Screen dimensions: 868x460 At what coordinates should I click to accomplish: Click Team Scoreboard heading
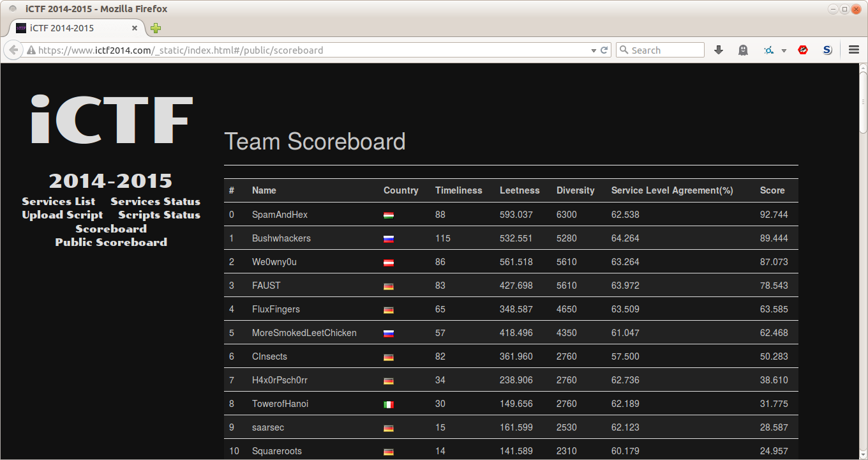pyautogui.click(x=315, y=141)
